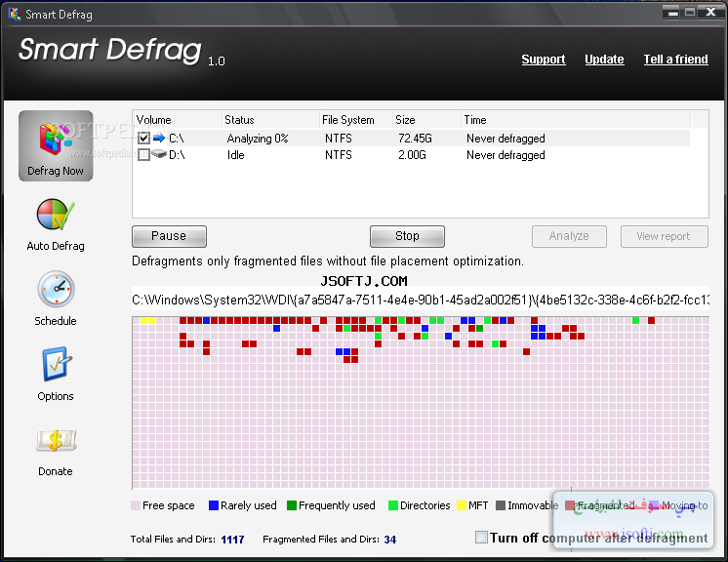Click the Analyze button
The height and width of the screenshot is (562, 728).
click(x=569, y=236)
